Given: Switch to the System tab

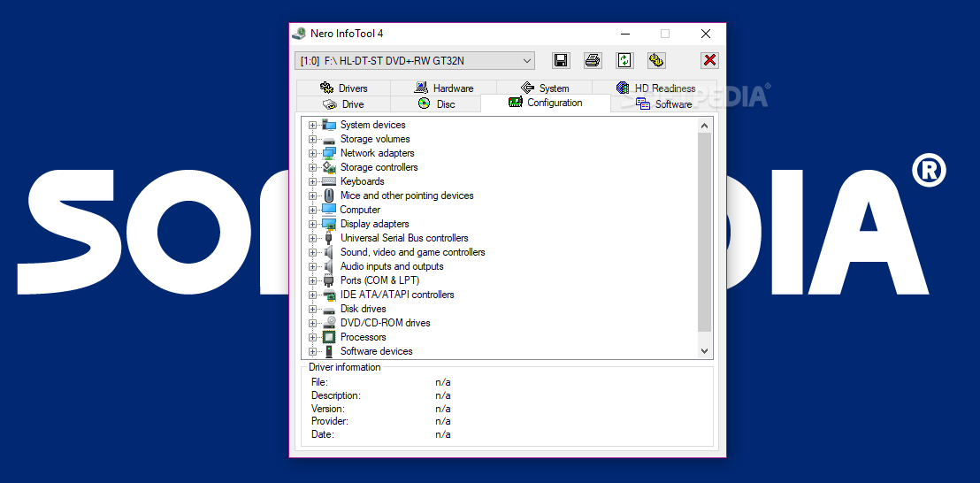Looking at the screenshot, I should click(544, 88).
